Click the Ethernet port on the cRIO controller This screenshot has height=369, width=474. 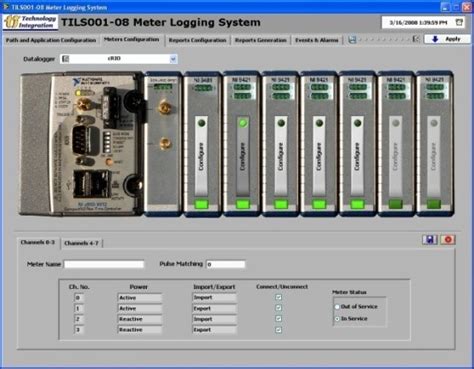click(92, 183)
